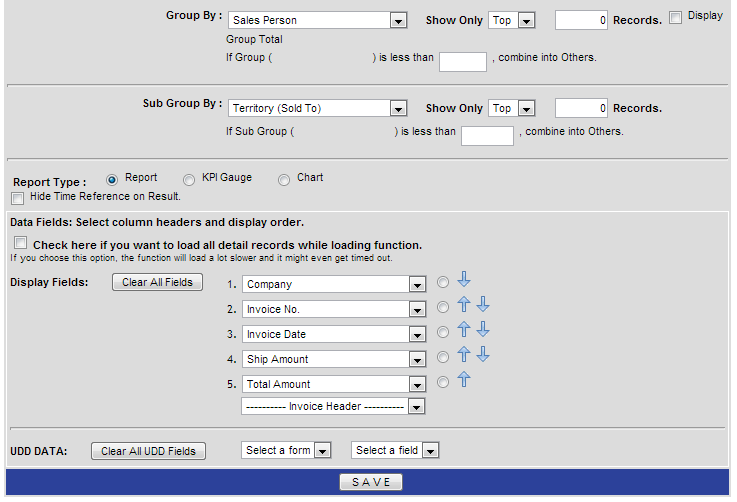Click the Group By records count field
737x502 pixels.
tap(581, 20)
